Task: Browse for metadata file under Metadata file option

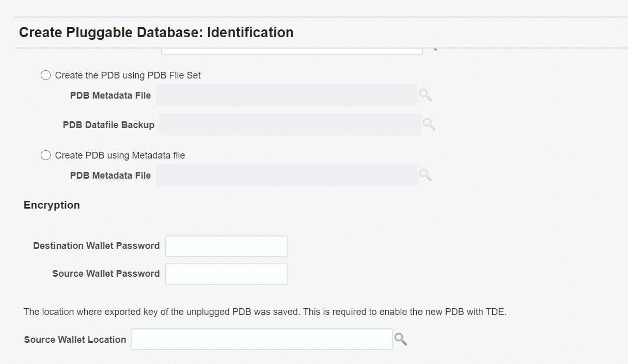Action: point(426,175)
